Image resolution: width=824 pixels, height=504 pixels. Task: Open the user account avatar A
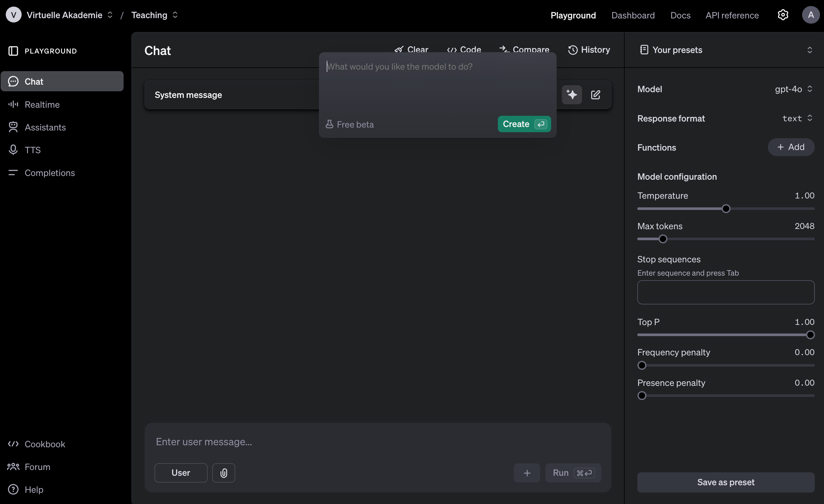[810, 15]
